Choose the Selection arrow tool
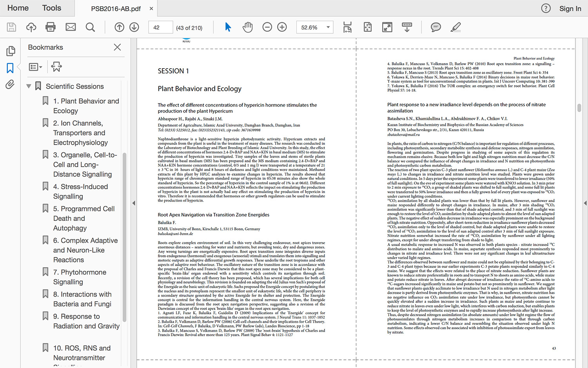Screen dimensions: 588x368 [x=228, y=27]
